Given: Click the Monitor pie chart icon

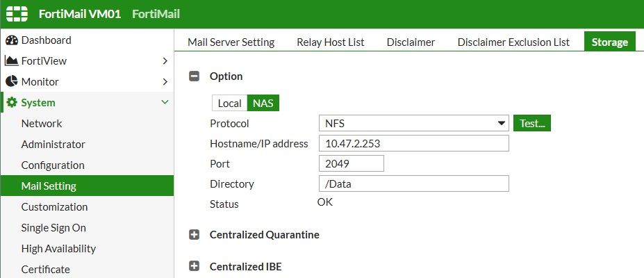Looking at the screenshot, I should 12,82.
